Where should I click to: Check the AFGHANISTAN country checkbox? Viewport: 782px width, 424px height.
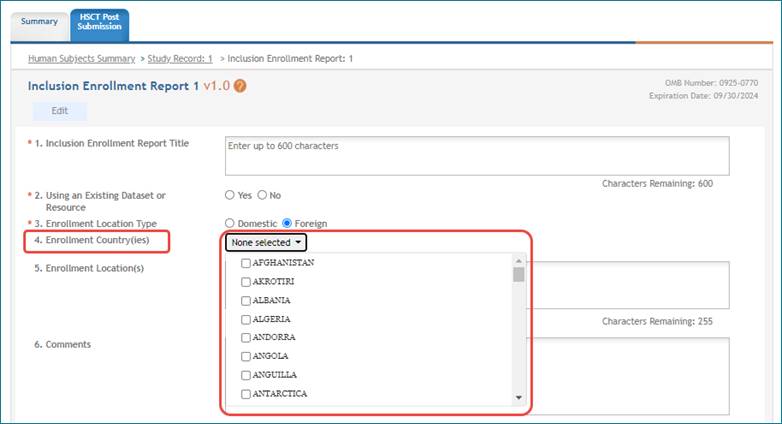click(x=246, y=263)
